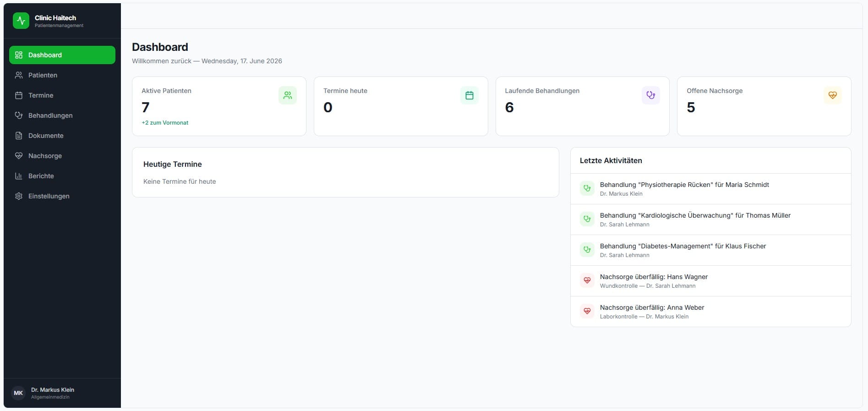868x411 pixels.
Task: Click the Termine heute count 0
Action: [328, 107]
